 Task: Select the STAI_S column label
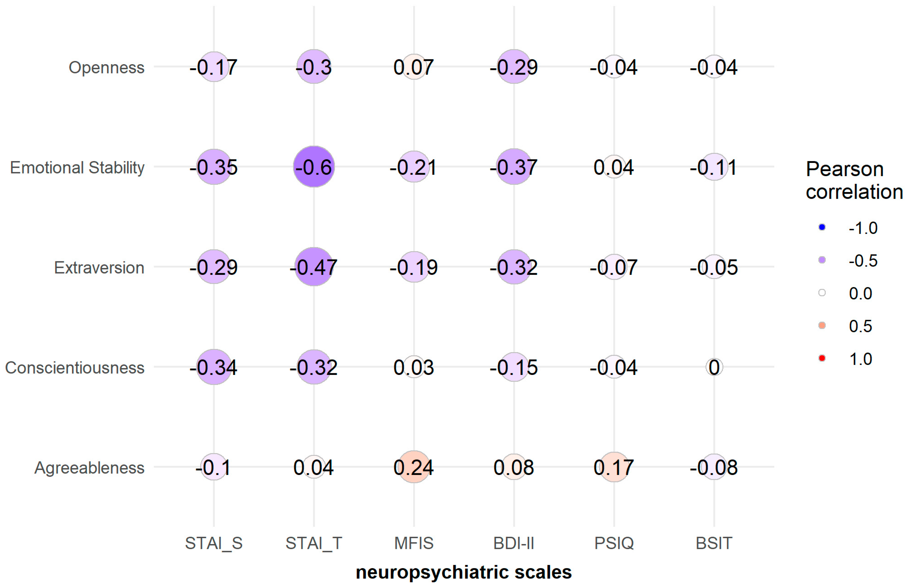[214, 543]
